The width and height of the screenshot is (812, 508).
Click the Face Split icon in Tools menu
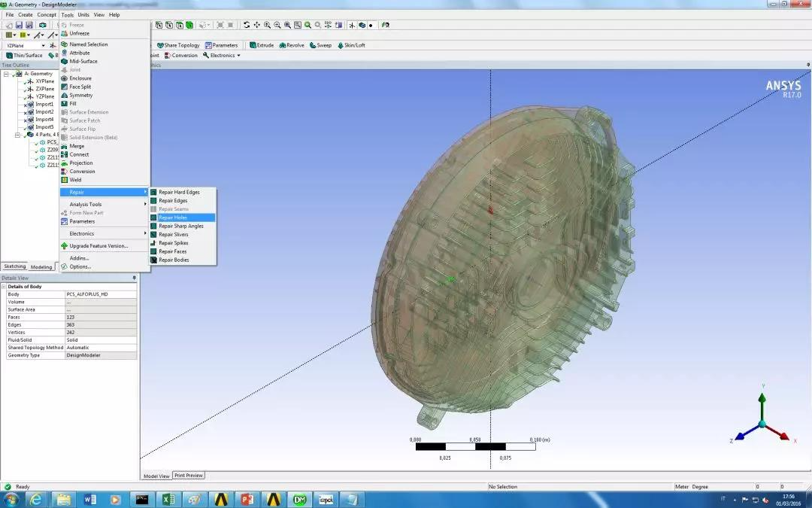click(64, 87)
